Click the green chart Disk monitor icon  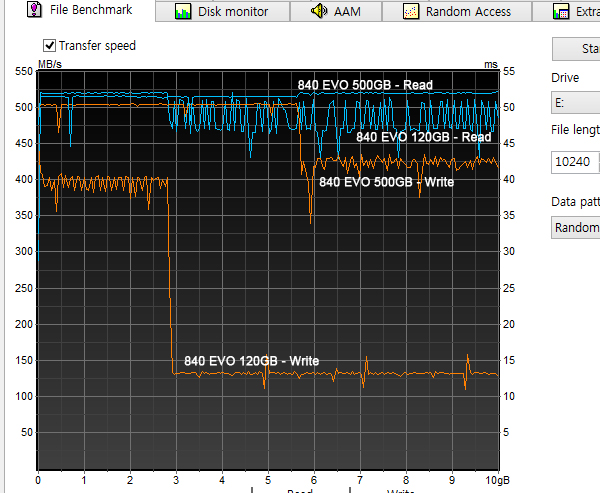click(182, 12)
